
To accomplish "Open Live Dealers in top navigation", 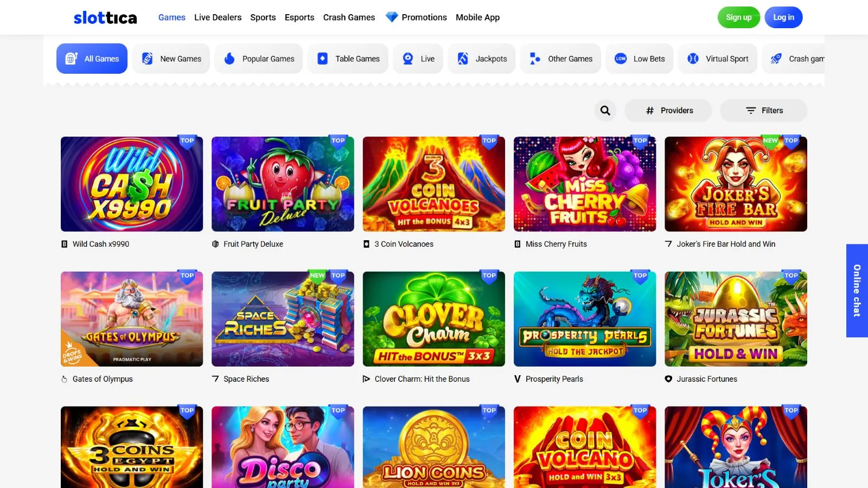I will click(218, 17).
